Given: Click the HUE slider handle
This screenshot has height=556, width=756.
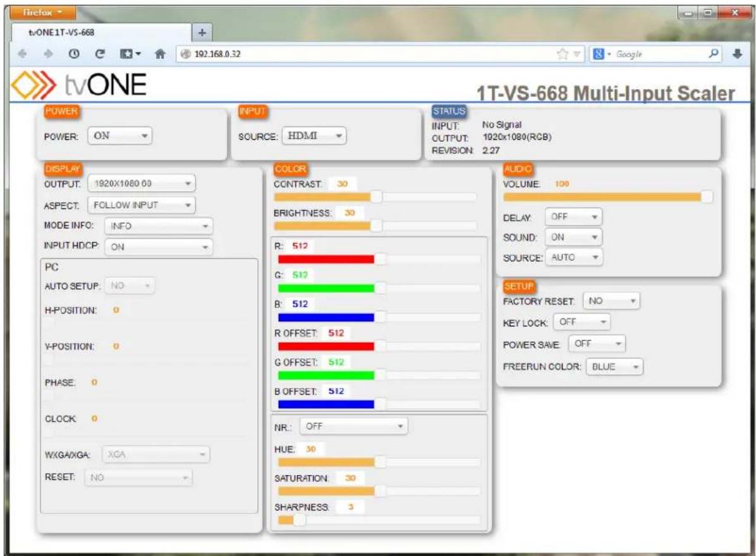Looking at the screenshot, I should pyautogui.click(x=381, y=462).
